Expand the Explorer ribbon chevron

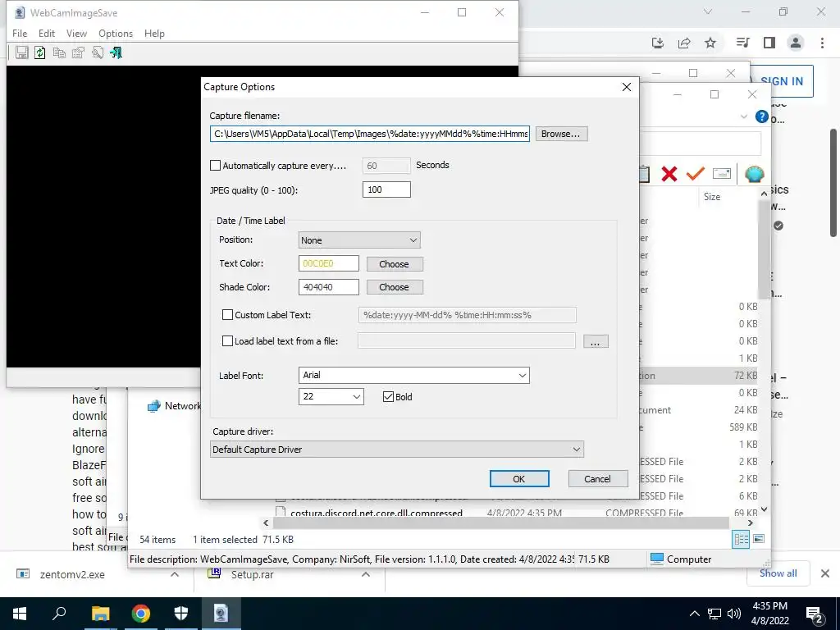(x=743, y=116)
